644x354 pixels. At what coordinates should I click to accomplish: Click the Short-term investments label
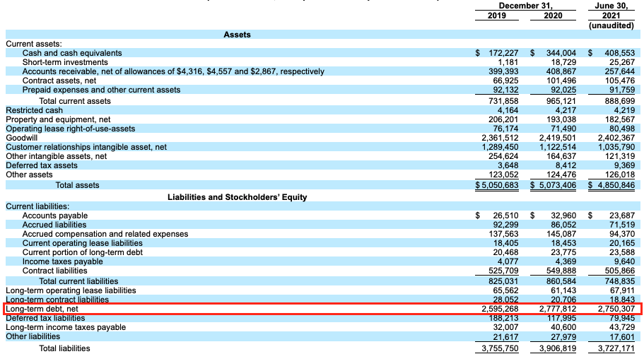(66, 62)
